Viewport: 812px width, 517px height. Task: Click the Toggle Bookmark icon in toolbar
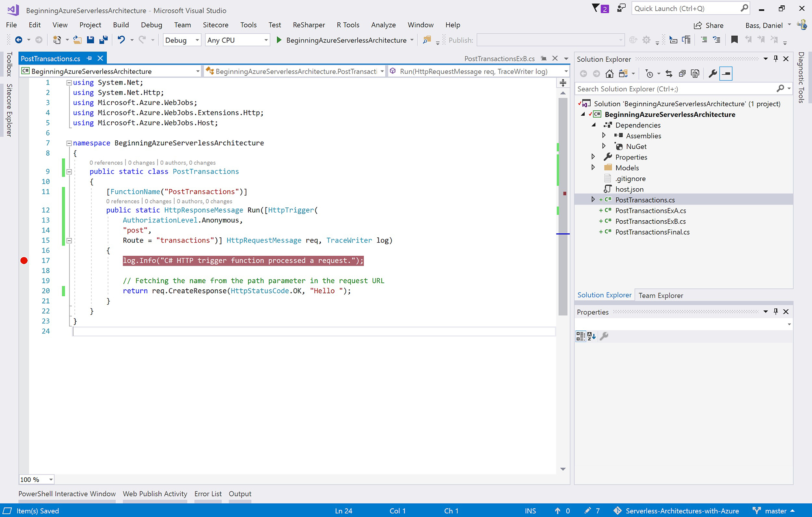[734, 40]
